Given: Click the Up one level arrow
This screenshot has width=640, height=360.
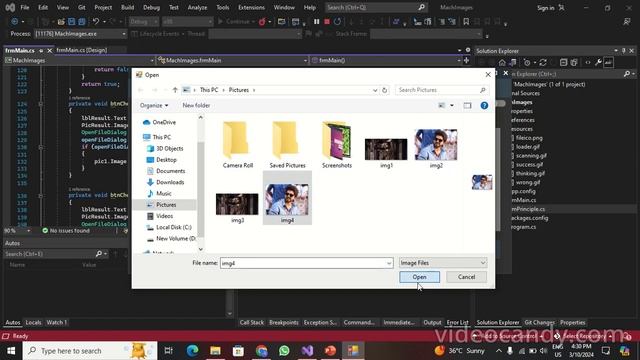Looking at the screenshot, I should click(x=175, y=90).
